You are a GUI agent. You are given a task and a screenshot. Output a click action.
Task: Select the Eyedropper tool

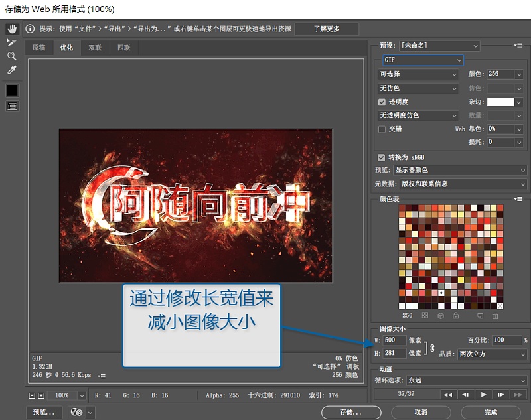(x=12, y=70)
